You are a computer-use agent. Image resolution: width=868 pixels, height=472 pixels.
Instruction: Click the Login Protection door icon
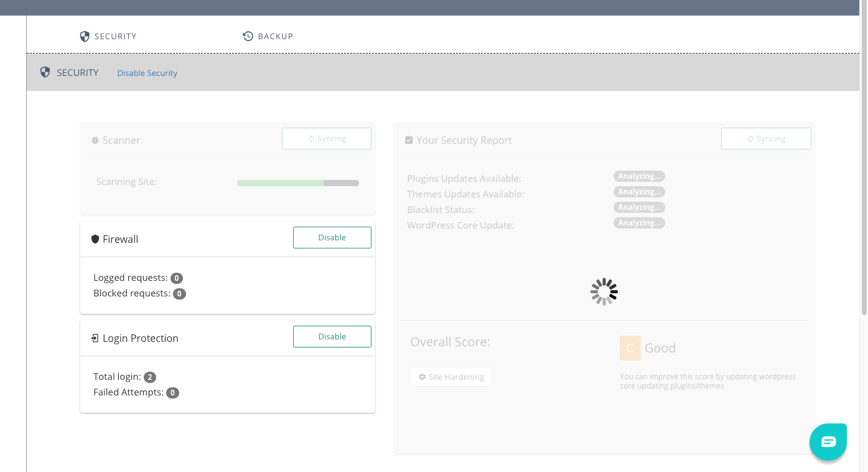(x=95, y=338)
